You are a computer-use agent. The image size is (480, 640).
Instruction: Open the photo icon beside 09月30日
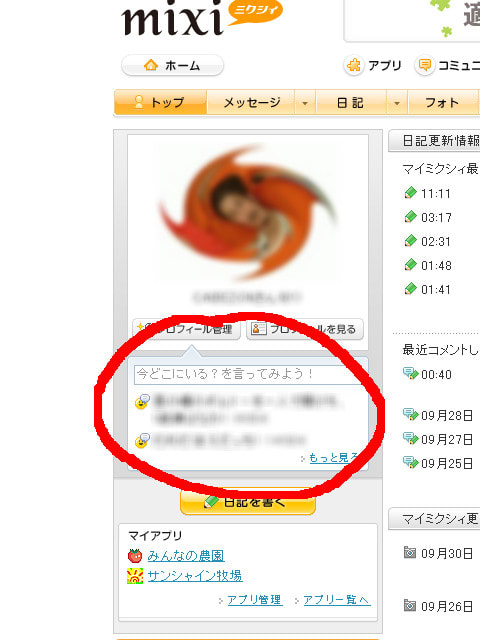(x=409, y=553)
